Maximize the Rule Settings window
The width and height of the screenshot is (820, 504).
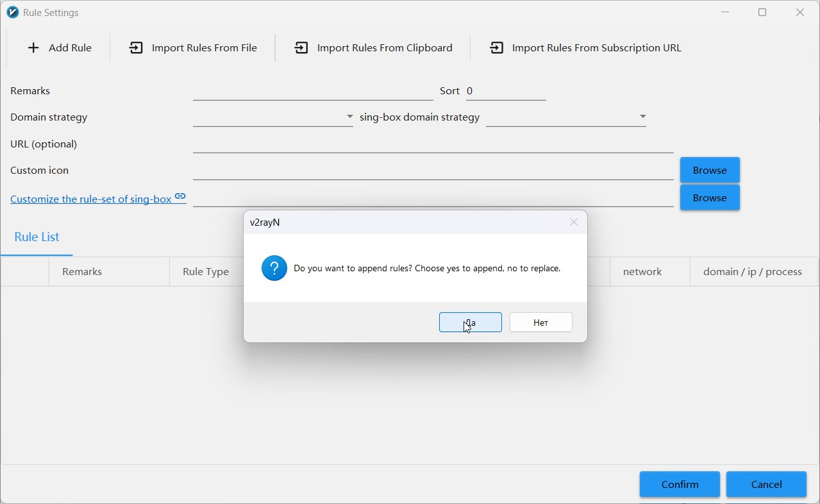point(762,12)
